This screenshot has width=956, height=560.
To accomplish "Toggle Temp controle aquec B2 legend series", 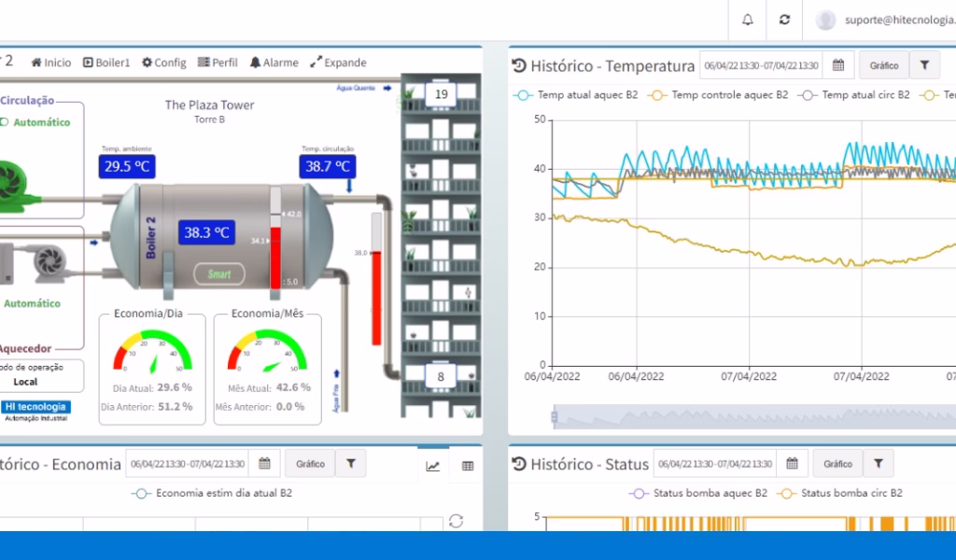I will point(718,95).
